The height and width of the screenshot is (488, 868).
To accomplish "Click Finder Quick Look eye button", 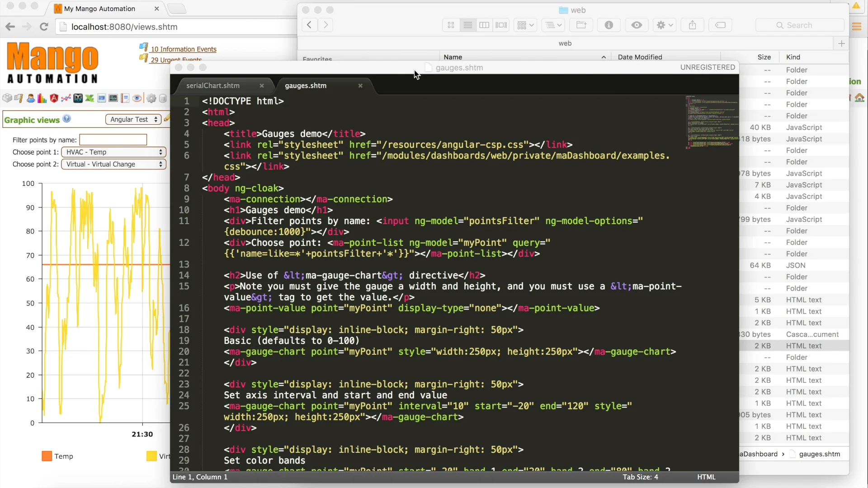I will tap(637, 25).
